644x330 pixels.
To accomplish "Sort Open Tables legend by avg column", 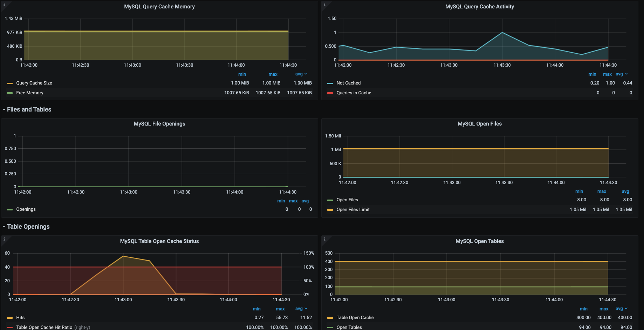I will 622,309.
